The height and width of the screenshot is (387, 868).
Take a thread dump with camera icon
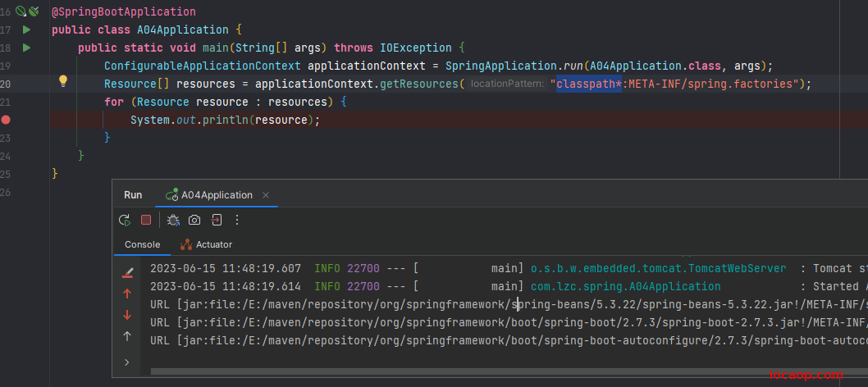[194, 220]
